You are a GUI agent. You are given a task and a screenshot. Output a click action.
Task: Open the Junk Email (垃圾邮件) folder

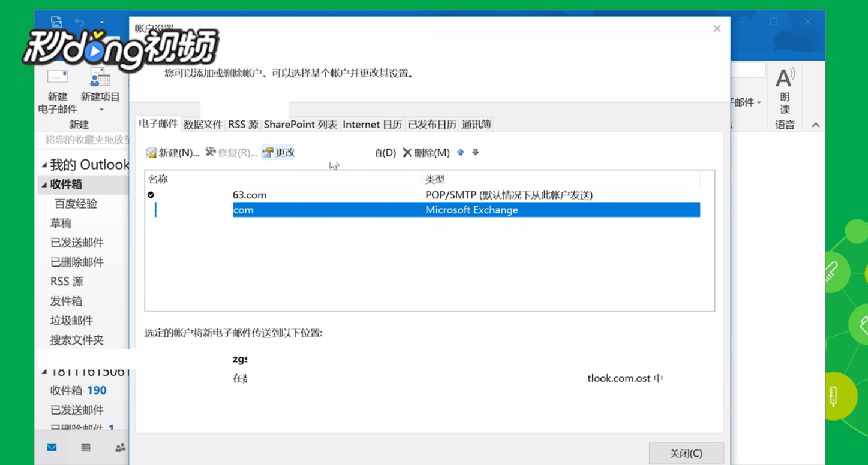tap(71, 321)
